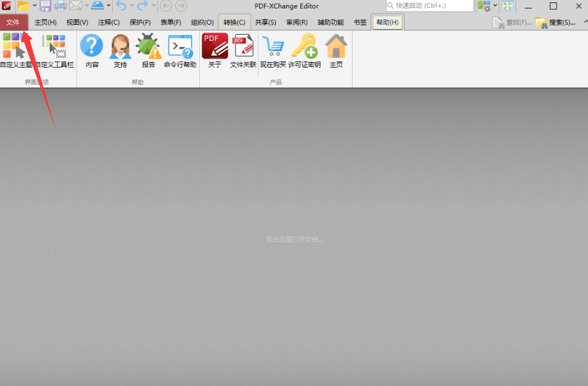Open the 共享(S) tab
The height and width of the screenshot is (386, 588).
pos(266,22)
